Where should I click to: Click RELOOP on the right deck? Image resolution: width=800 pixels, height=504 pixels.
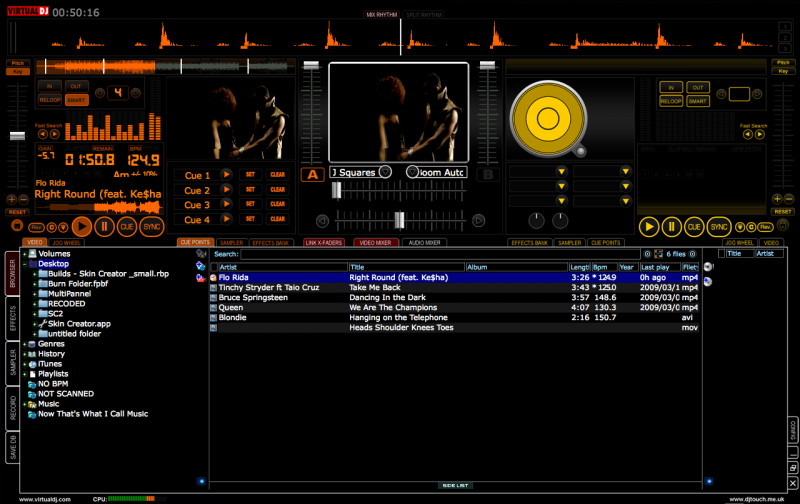671,101
